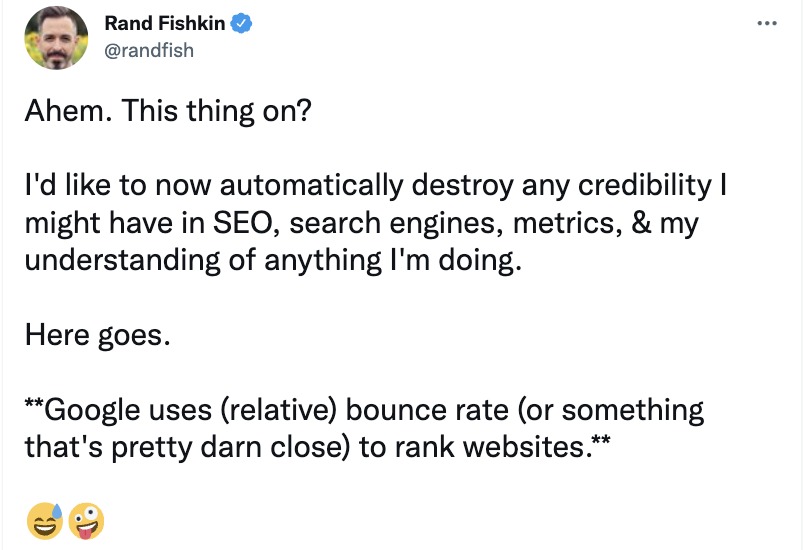Click the zany tongue-out emoji

click(x=86, y=521)
